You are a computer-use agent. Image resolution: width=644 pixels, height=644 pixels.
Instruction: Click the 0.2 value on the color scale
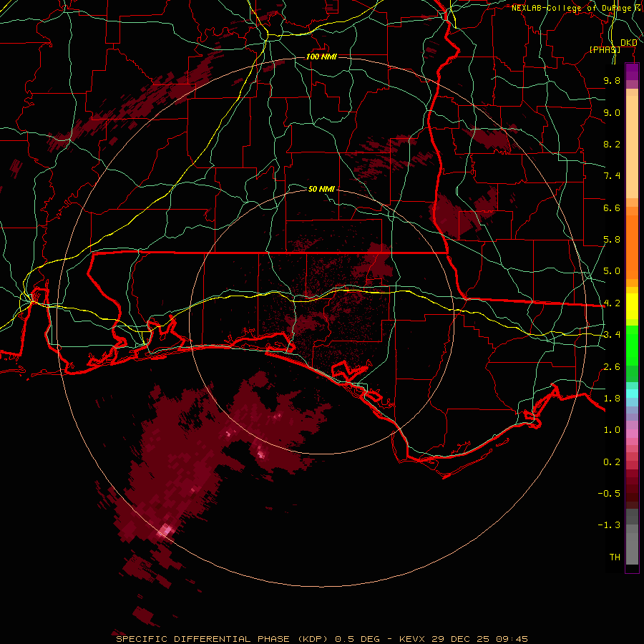[x=612, y=462]
